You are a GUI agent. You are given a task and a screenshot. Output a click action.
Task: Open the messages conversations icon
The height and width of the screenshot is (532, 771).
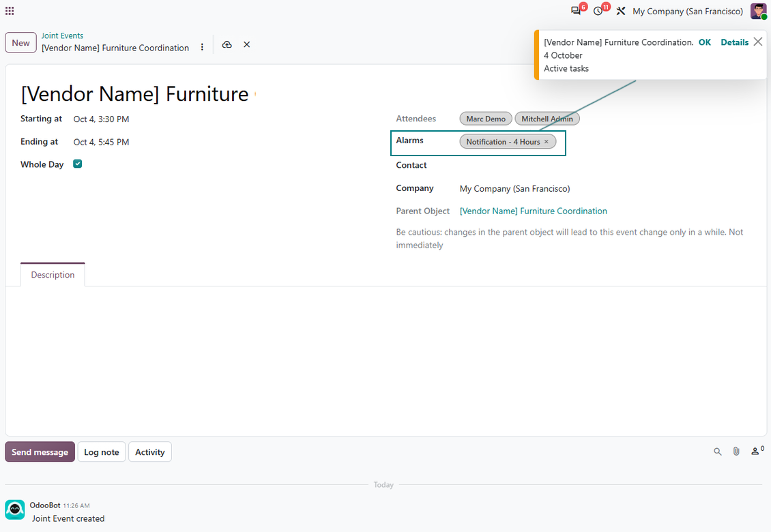click(575, 11)
